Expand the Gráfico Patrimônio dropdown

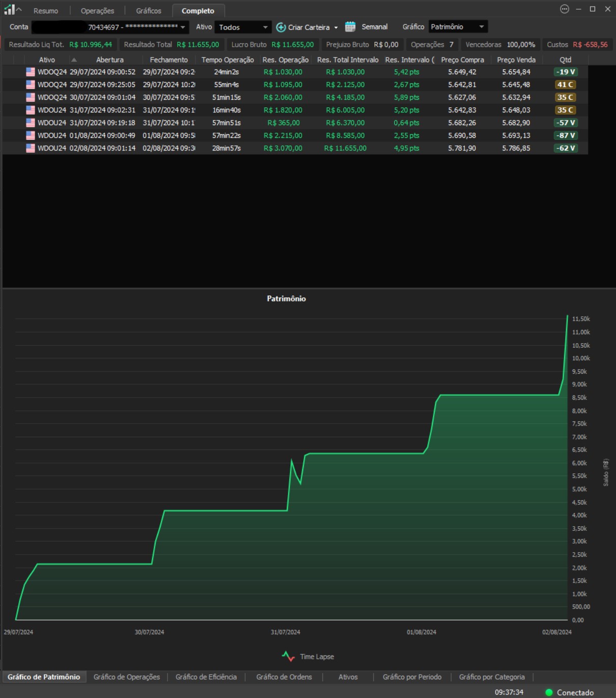(x=481, y=27)
